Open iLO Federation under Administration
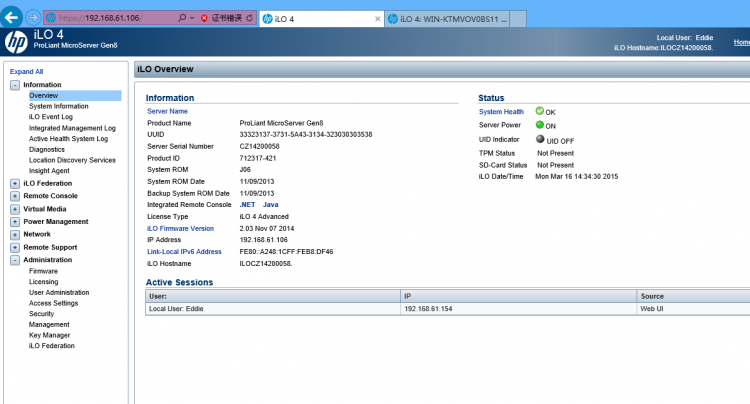Image resolution: width=750 pixels, height=404 pixels. [x=52, y=346]
